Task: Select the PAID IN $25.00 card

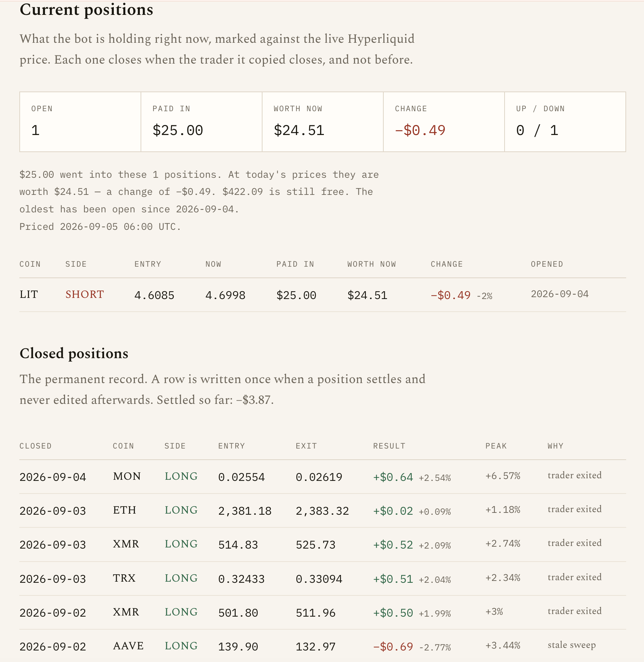Action: [202, 122]
